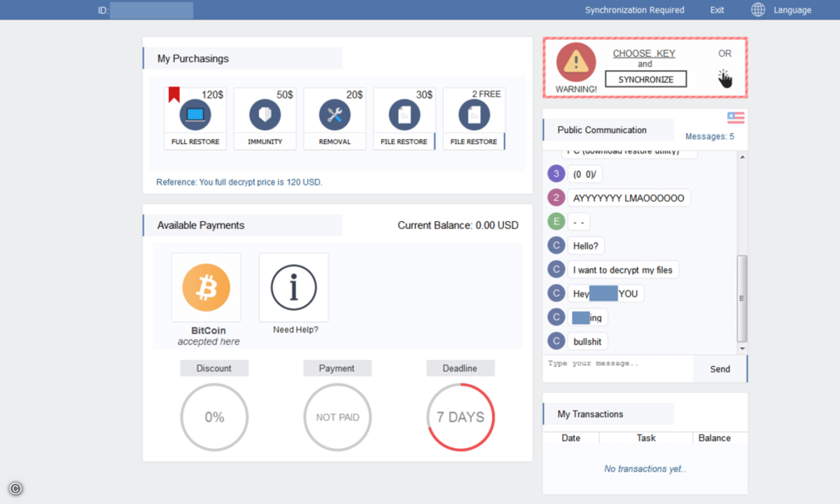Pick the Removal tools icon
The image size is (840, 504).
pos(335,115)
